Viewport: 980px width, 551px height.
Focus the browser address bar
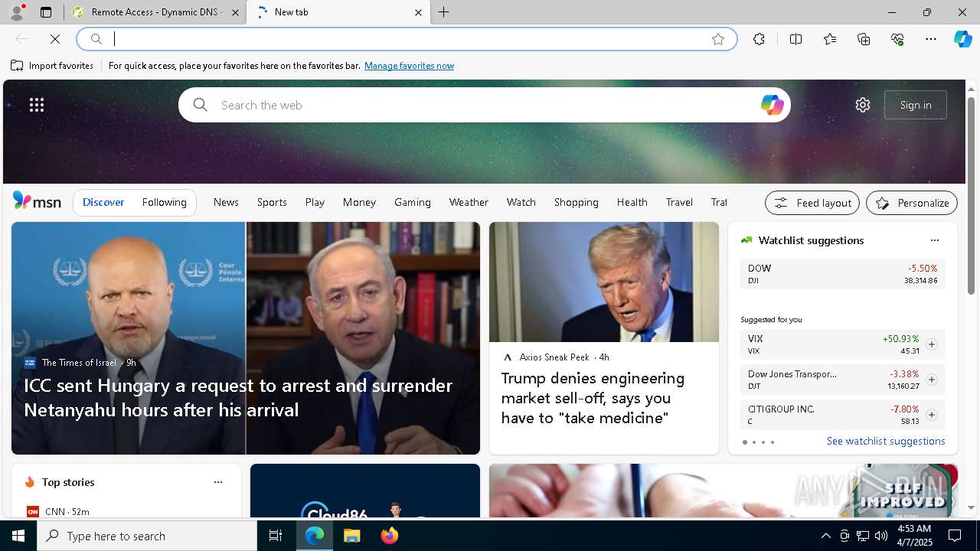pyautogui.click(x=407, y=39)
